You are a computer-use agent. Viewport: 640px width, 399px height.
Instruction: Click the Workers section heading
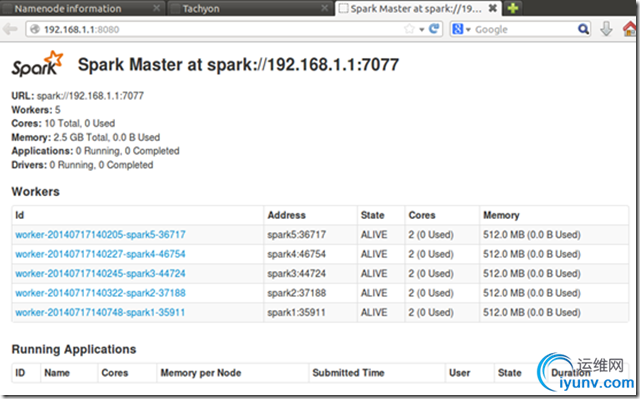[x=36, y=191]
